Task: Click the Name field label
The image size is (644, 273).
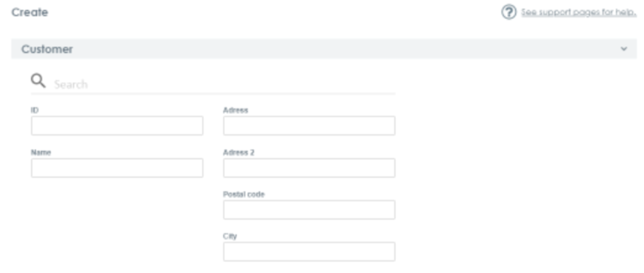Action: coord(41,153)
